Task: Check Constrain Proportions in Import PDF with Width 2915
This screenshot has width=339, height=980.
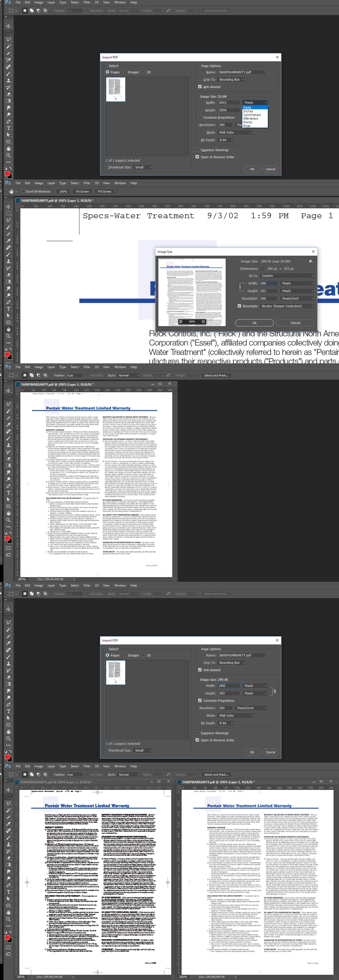Action: pyautogui.click(x=200, y=117)
